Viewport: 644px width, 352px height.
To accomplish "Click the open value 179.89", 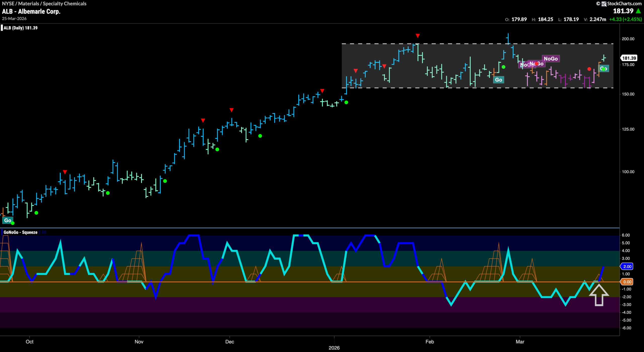I will tap(519, 19).
